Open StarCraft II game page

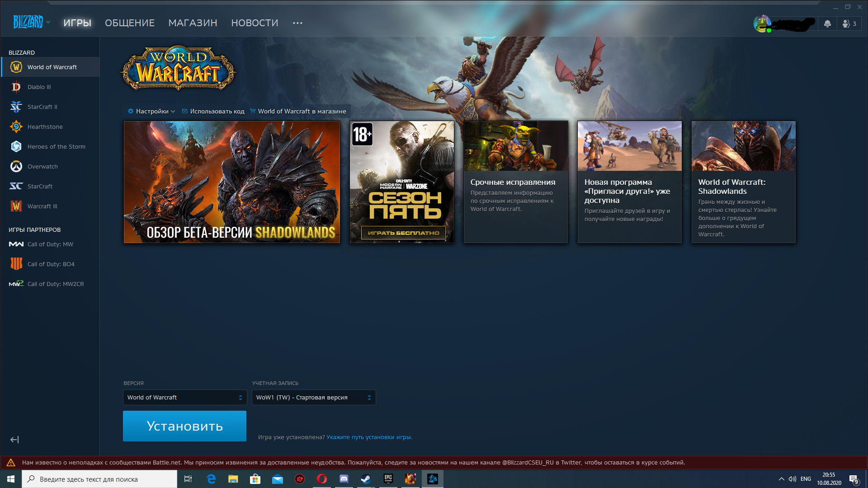click(50, 107)
